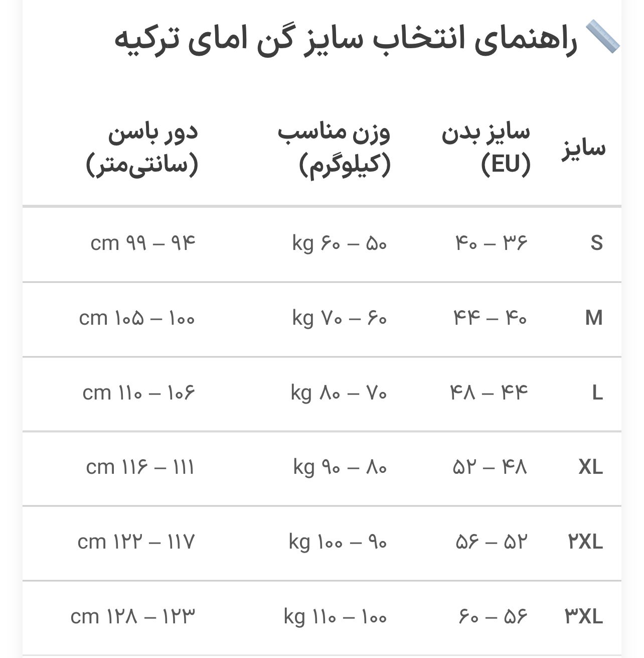Select the سایز column header
The image size is (644, 658).
tap(583, 149)
